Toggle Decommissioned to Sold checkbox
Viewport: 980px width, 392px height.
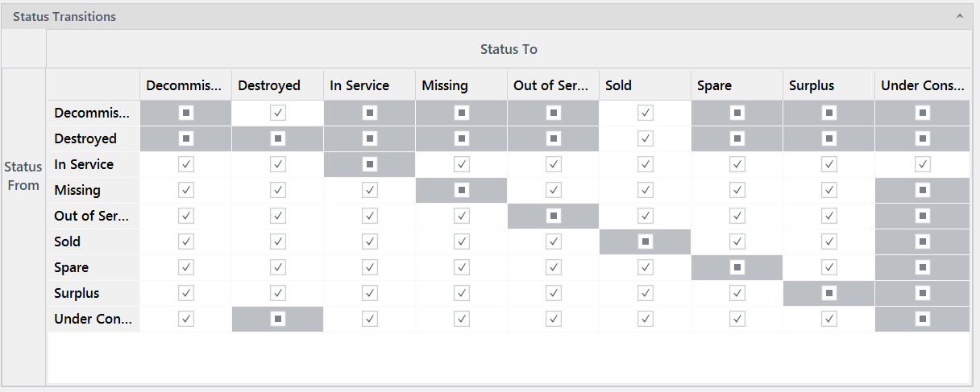click(x=646, y=113)
